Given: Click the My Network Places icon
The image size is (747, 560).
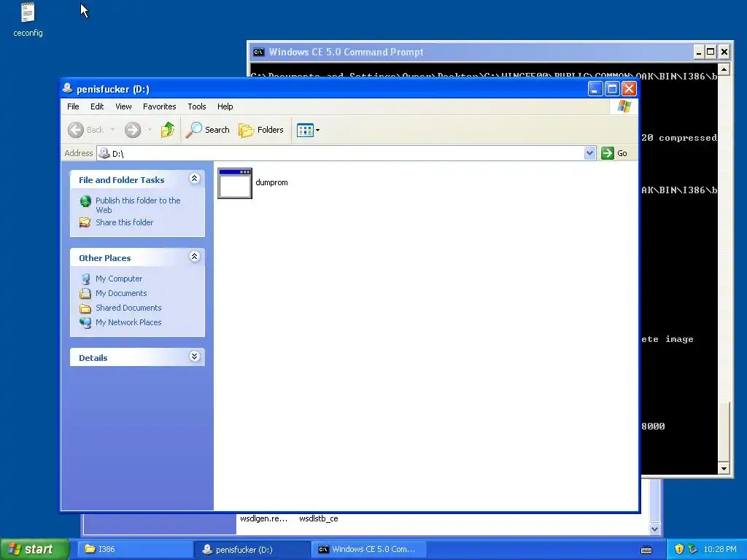Looking at the screenshot, I should pos(85,322).
